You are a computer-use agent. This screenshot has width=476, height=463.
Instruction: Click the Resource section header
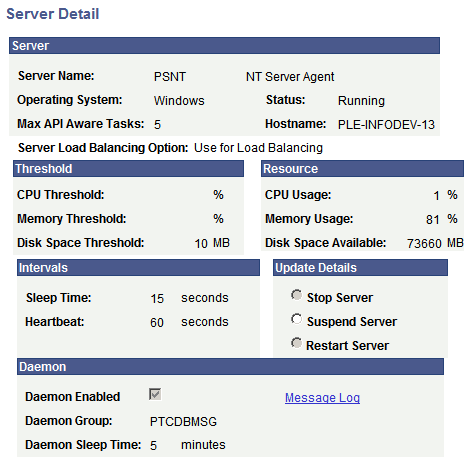click(x=362, y=169)
